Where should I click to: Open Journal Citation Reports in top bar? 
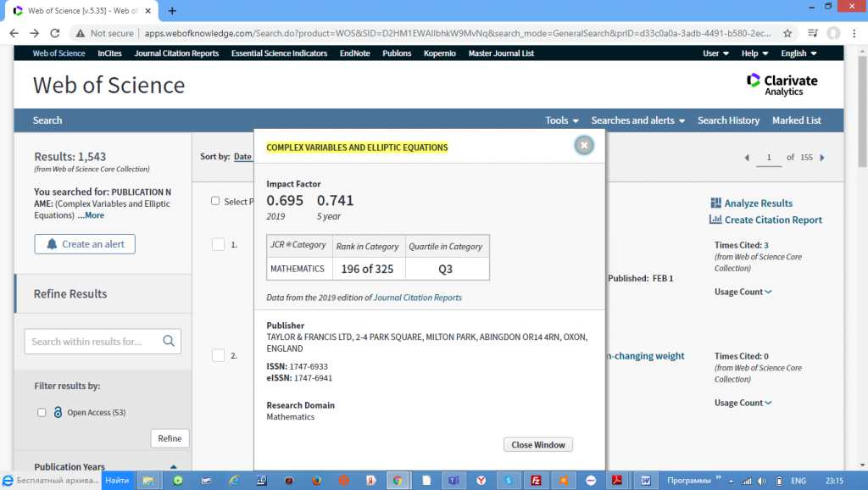176,53
